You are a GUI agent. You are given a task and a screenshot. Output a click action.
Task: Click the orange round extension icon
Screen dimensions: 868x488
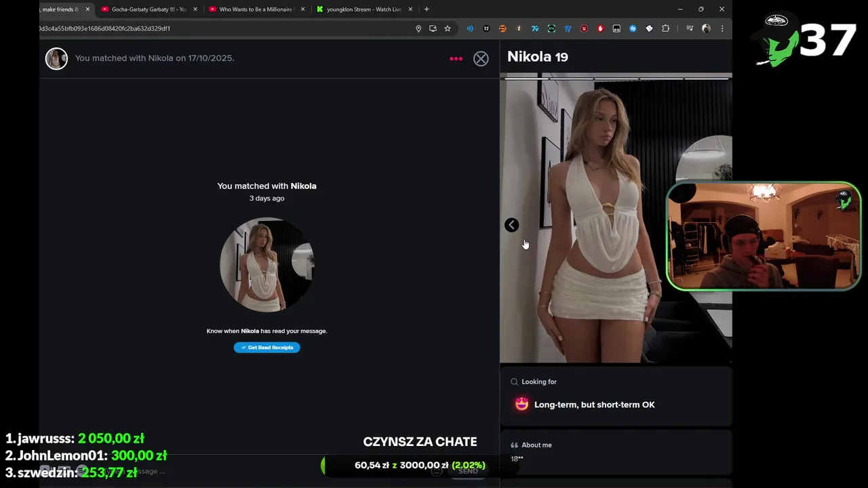point(502,28)
